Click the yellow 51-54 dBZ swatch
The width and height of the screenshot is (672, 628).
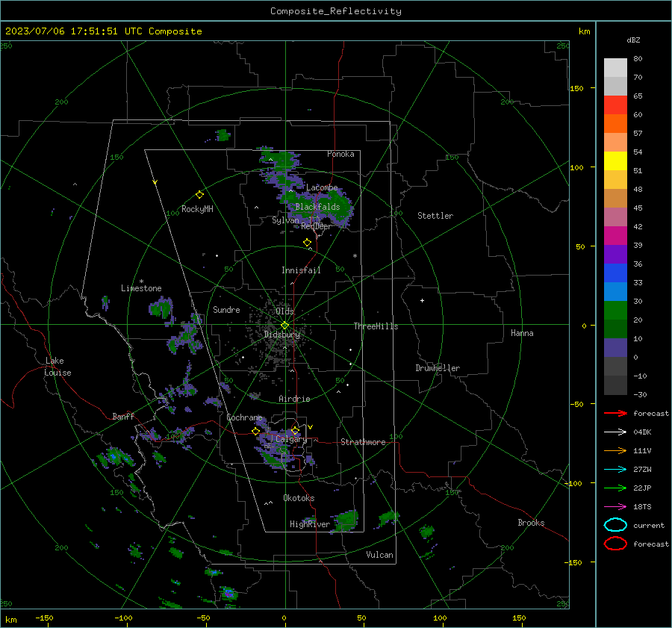pos(615,161)
